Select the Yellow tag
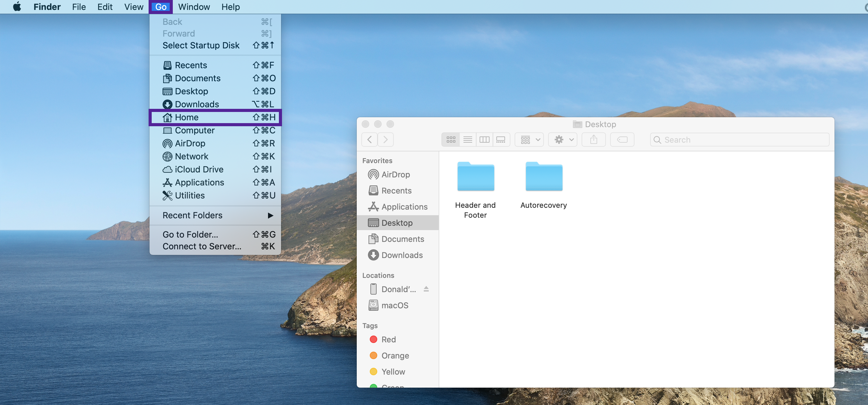The image size is (868, 405). [398, 372]
